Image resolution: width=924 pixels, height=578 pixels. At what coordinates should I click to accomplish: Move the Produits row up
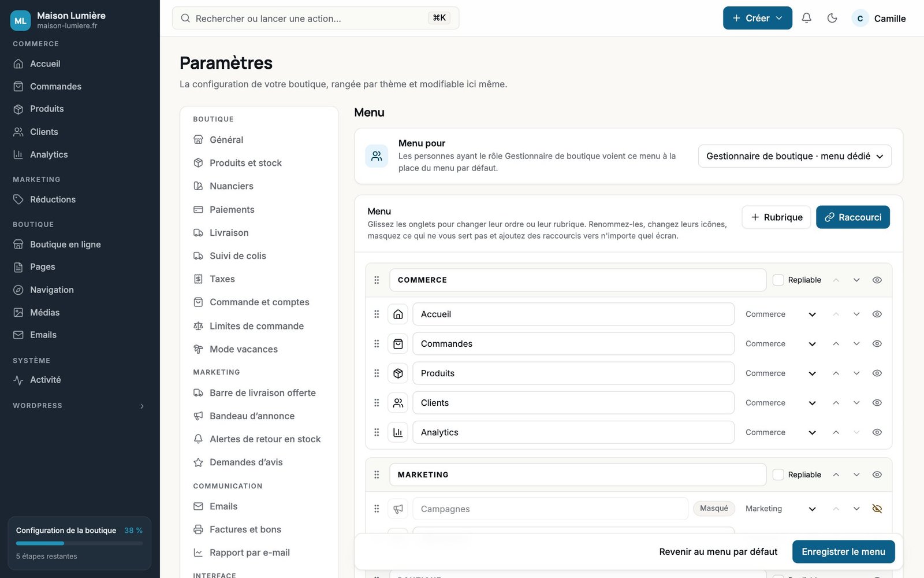(836, 373)
